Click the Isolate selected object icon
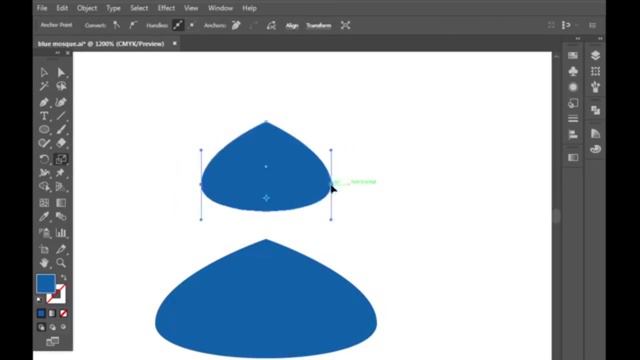 345,25
